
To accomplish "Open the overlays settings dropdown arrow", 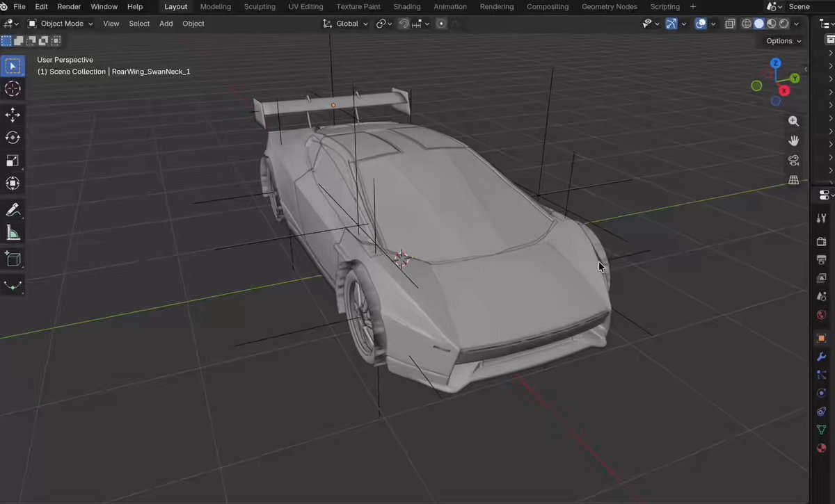I will (713, 24).
